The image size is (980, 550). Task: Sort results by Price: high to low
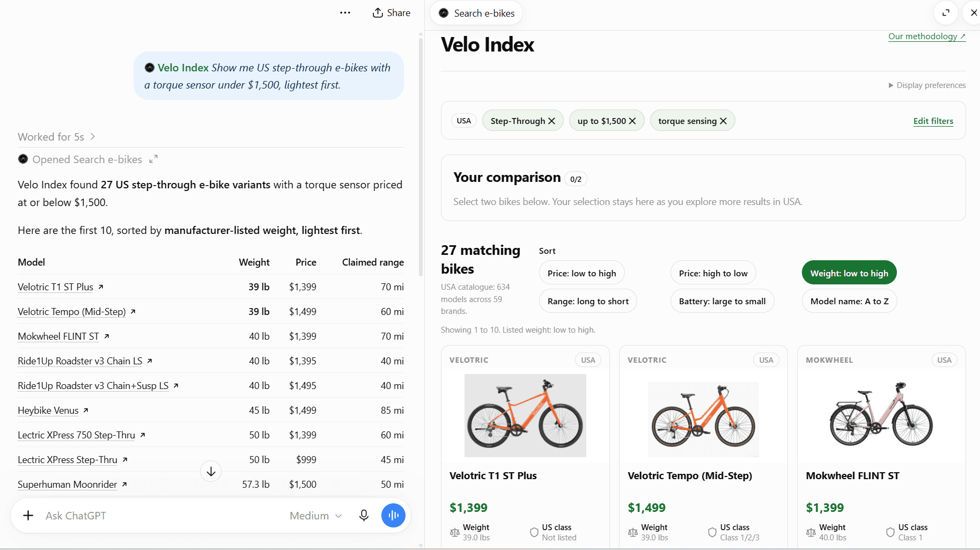(713, 273)
